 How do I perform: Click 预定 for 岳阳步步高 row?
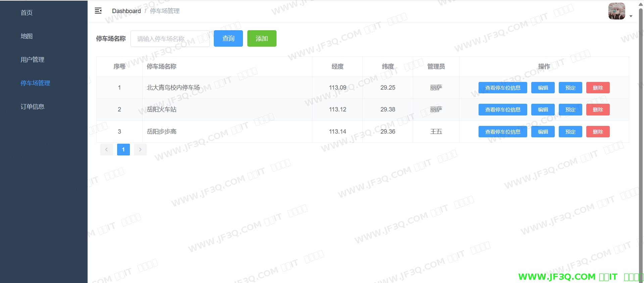[x=570, y=132]
